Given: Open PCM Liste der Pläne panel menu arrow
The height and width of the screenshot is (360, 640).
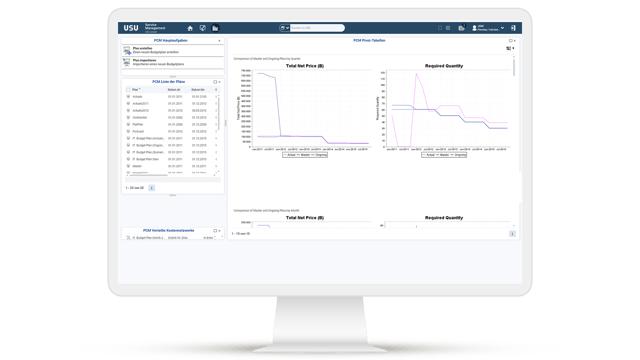Looking at the screenshot, I should coord(220,82).
